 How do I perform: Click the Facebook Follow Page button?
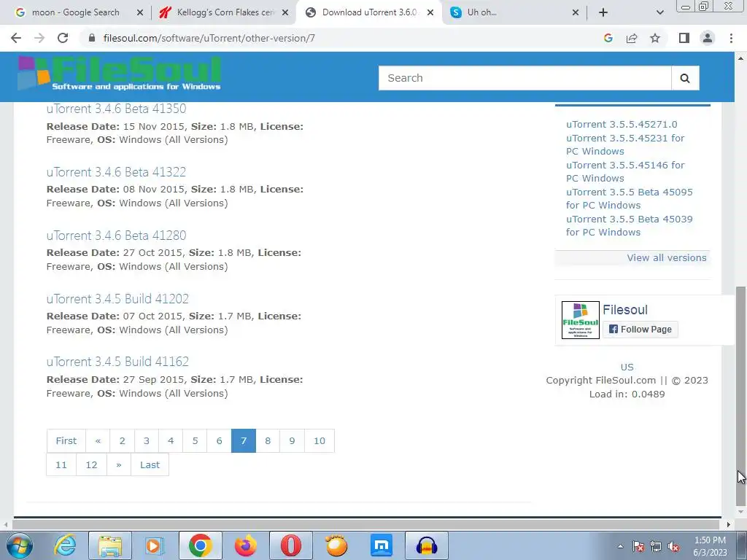(640, 330)
